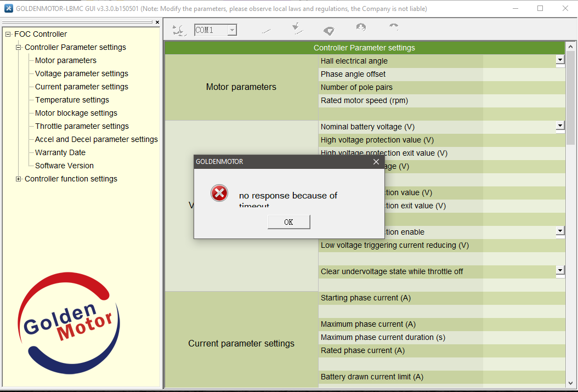The image size is (578, 392).
Task: Click the curved arc icon ending the toolbar
Action: [394, 27]
